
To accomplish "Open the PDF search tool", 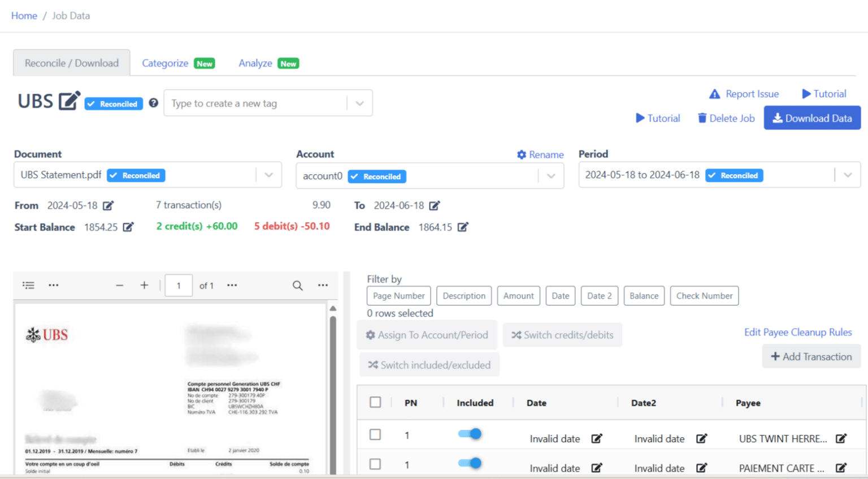I will tap(297, 286).
